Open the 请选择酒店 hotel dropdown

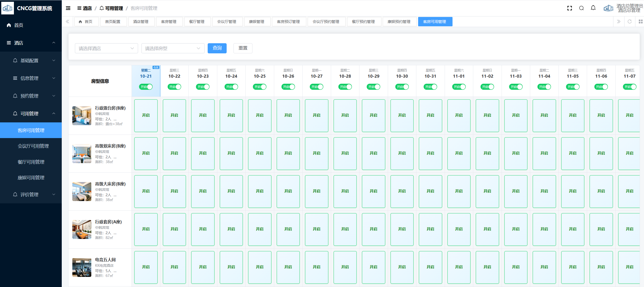point(106,48)
